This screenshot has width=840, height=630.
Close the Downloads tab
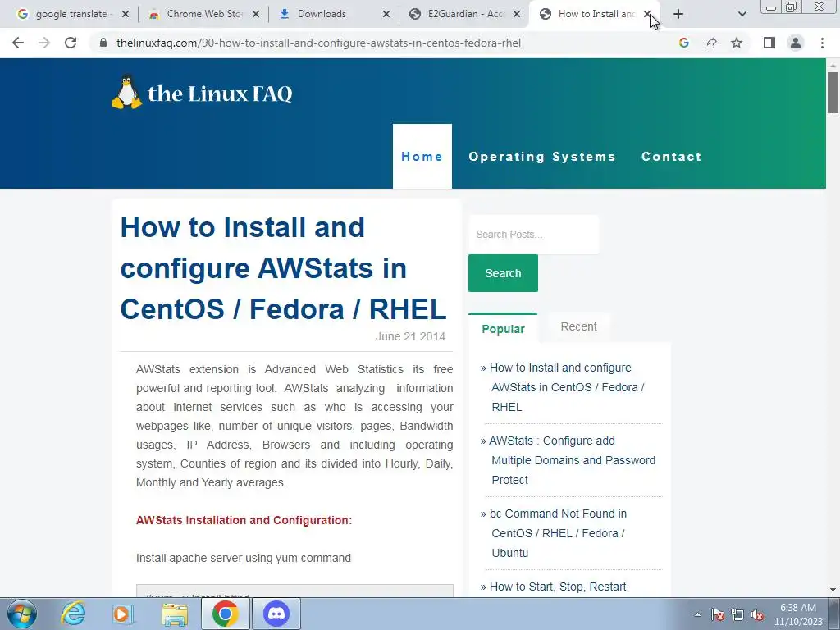click(x=386, y=14)
